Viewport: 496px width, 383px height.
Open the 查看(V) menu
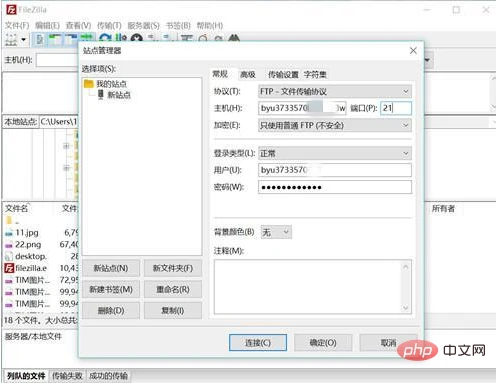click(x=78, y=25)
